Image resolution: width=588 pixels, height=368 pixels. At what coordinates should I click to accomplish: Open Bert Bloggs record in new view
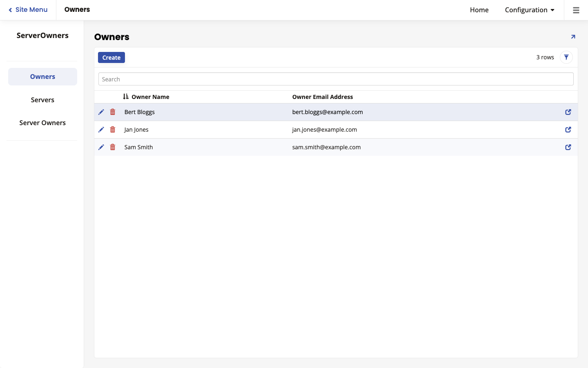click(x=568, y=112)
